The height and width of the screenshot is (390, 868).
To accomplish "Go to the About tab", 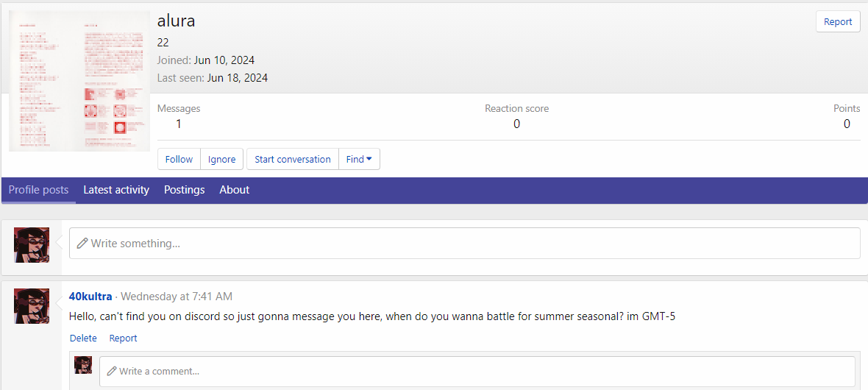I will [x=234, y=190].
